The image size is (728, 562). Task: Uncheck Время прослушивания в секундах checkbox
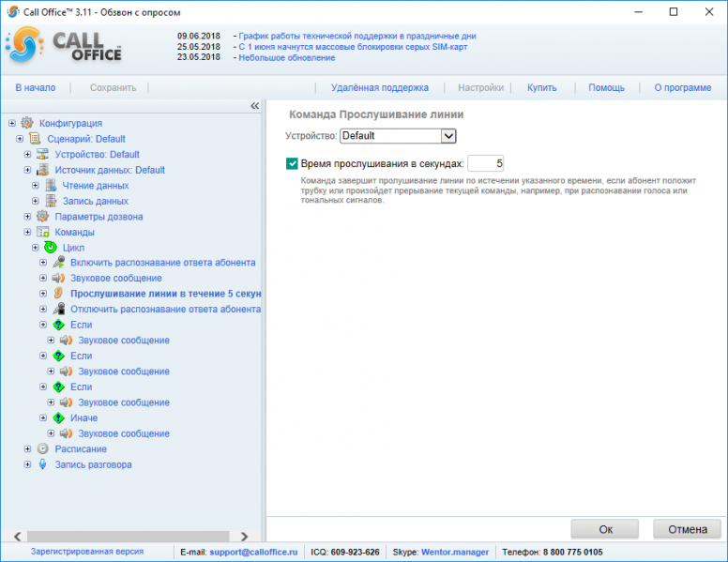coord(292,163)
